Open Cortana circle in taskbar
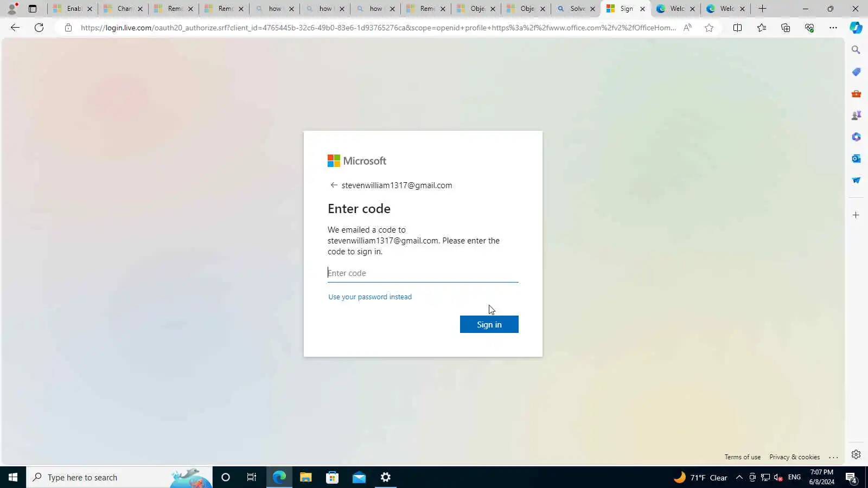This screenshot has width=868, height=488. (226, 477)
